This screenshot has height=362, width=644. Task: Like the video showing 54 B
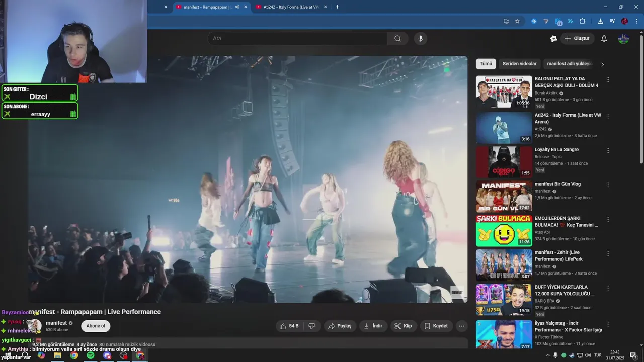pos(289,326)
